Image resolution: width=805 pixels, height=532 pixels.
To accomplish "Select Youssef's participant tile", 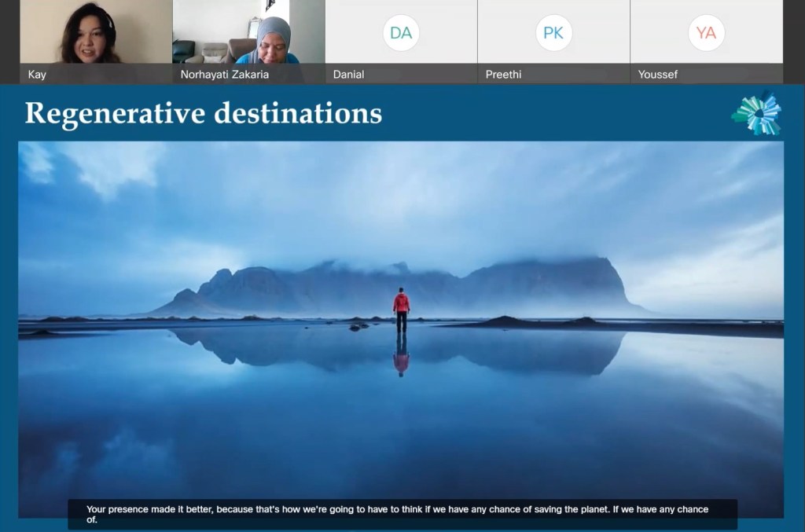I will point(707,42).
